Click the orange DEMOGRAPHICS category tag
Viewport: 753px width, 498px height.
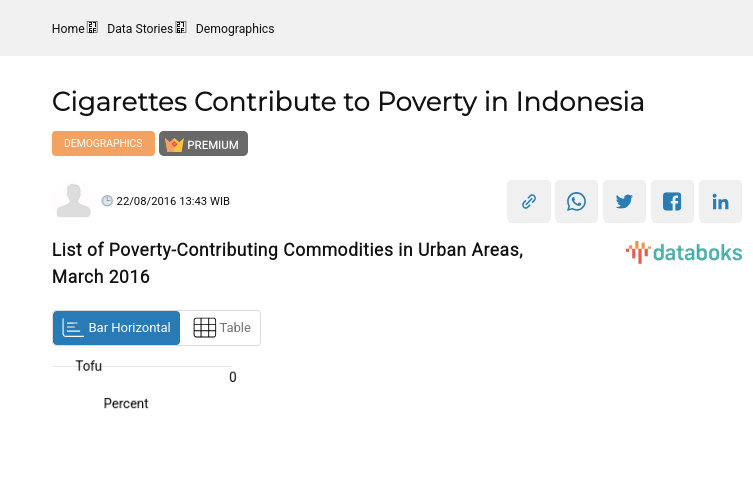point(103,144)
